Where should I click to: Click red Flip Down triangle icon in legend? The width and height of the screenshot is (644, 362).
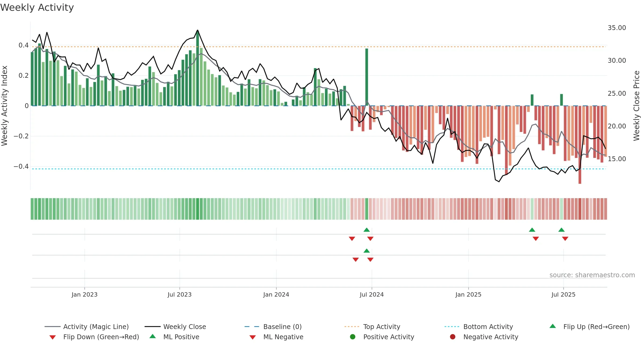[x=53, y=337]
